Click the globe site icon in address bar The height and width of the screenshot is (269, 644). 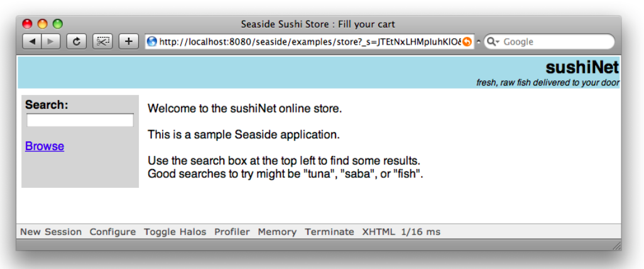pyautogui.click(x=151, y=41)
